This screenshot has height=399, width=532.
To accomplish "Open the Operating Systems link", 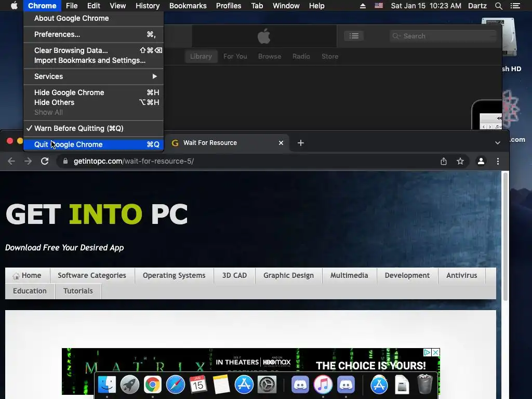I will click(174, 275).
